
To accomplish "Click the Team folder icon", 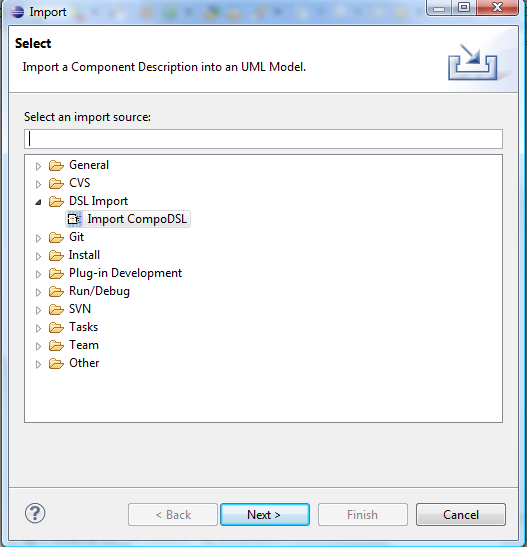I will [56, 345].
